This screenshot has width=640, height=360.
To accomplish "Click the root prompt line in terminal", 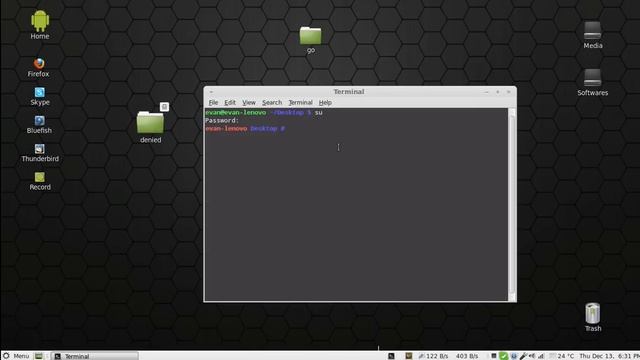I will tap(245, 129).
